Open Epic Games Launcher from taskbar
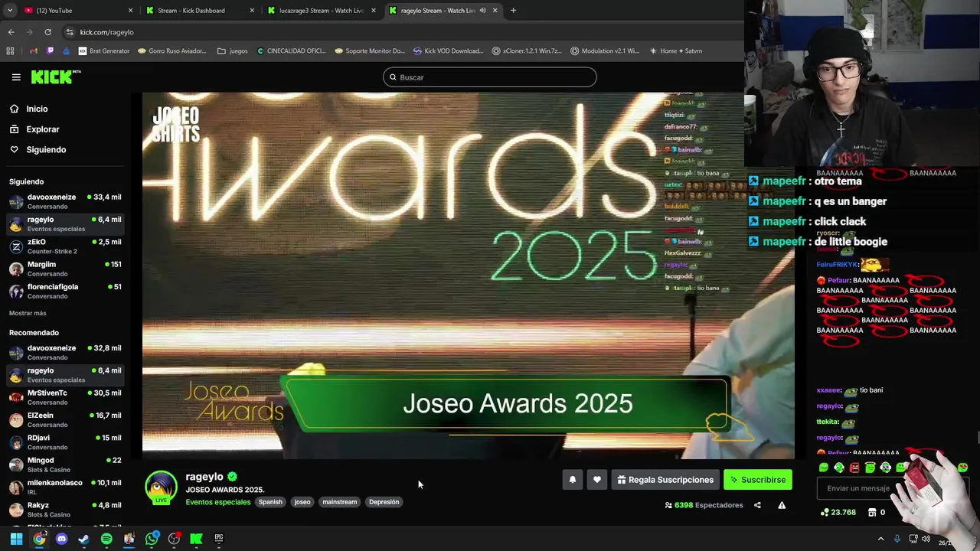Viewport: 980px width, 551px height. click(219, 539)
